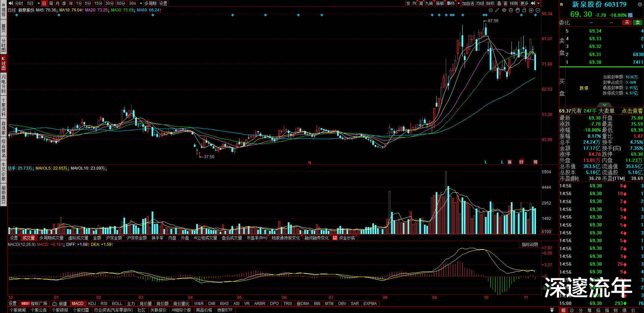
Task: Open the 30s interval dropdown arrow
Action: [x=141, y=3]
